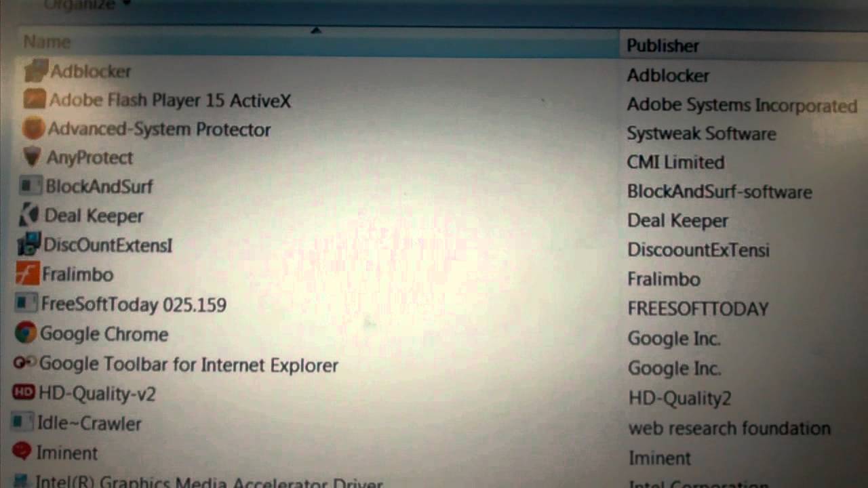Click the AnyProtect shield icon
868x488 pixels.
(x=32, y=157)
